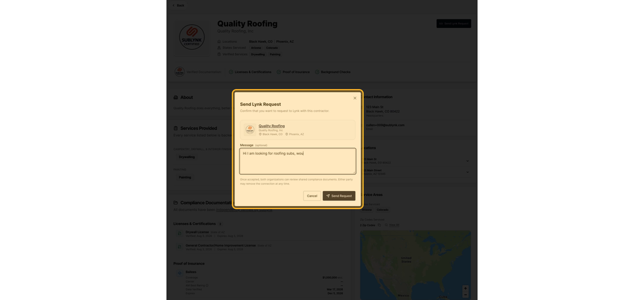
Task: Click the Black Hawk, CO pin icon
Action: [x=260, y=134]
